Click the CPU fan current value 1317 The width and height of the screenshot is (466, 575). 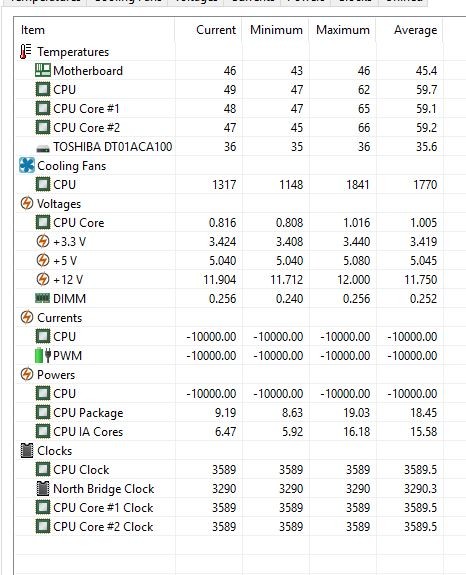224,184
